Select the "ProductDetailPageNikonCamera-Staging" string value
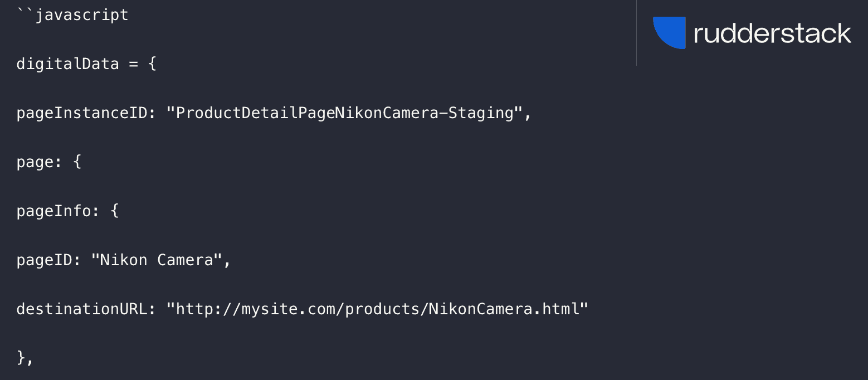Image resolution: width=868 pixels, height=380 pixels. click(x=344, y=113)
